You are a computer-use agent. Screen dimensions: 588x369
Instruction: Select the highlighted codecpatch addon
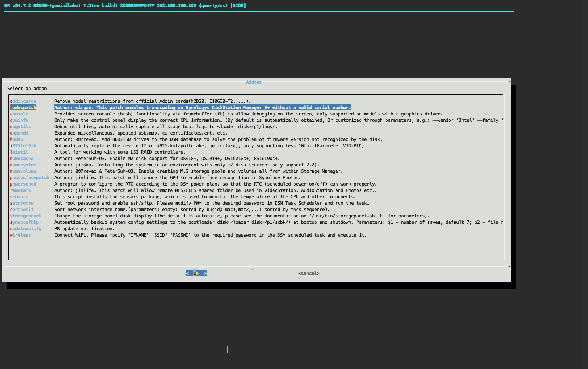coord(23,108)
